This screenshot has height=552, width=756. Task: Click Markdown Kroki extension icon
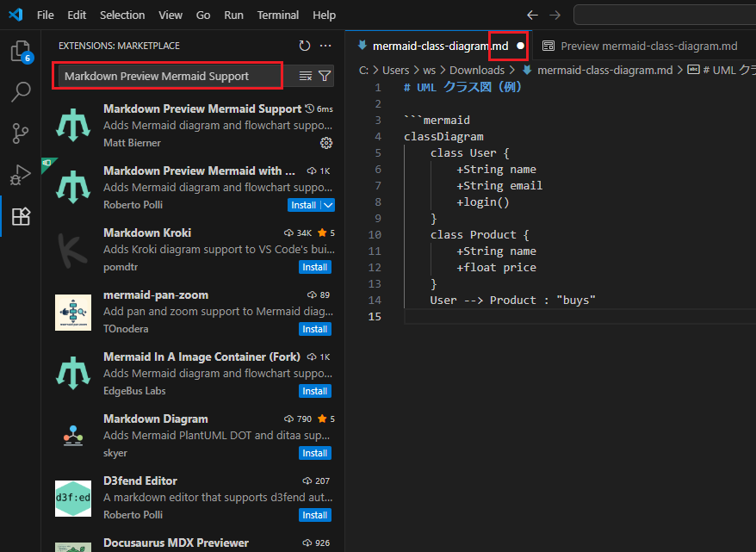click(x=73, y=250)
